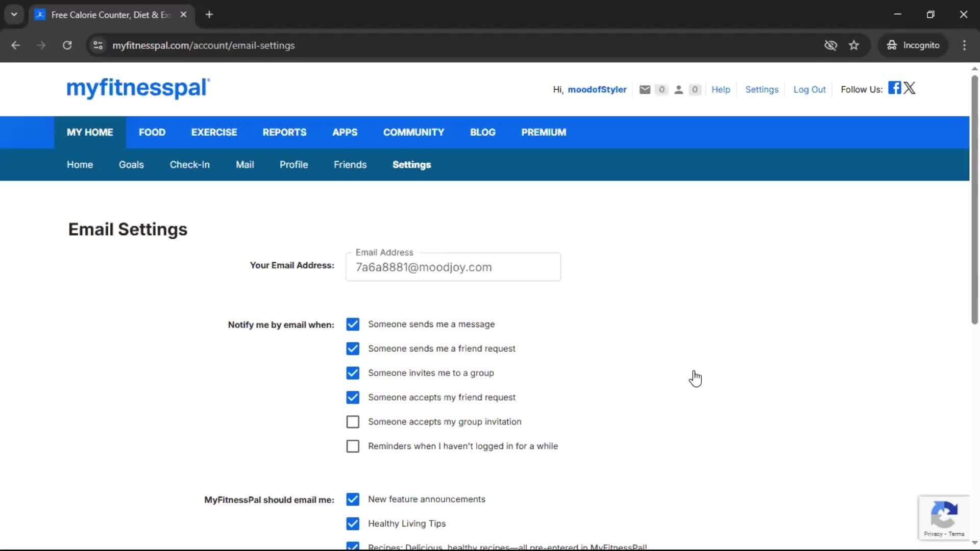
Task: Open the REPORTS main tab
Action: click(x=284, y=132)
